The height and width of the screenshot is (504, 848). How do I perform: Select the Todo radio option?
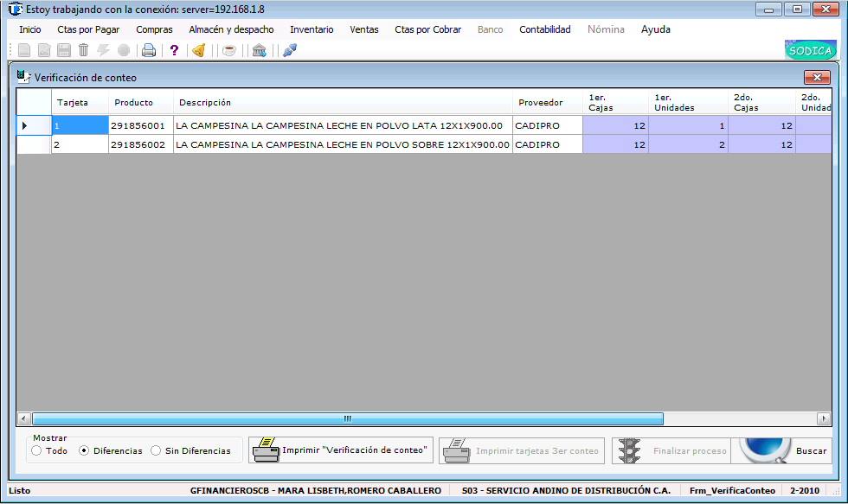pyautogui.click(x=36, y=450)
